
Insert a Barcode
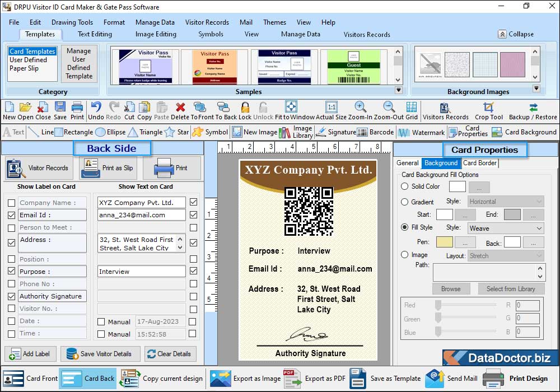375,132
